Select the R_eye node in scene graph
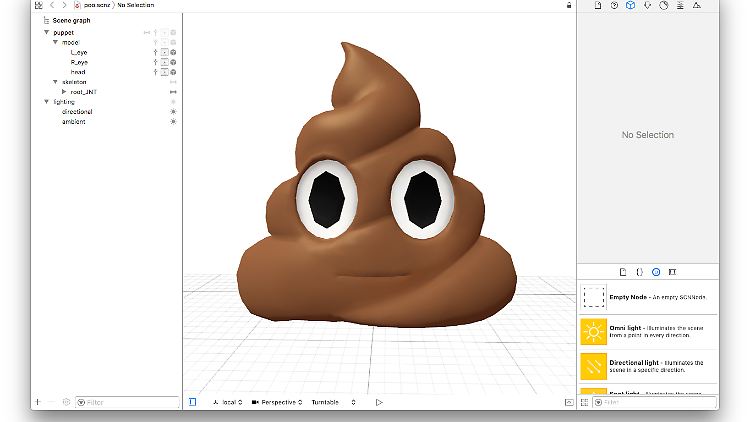Image resolution: width=750 pixels, height=422 pixels. click(x=79, y=62)
